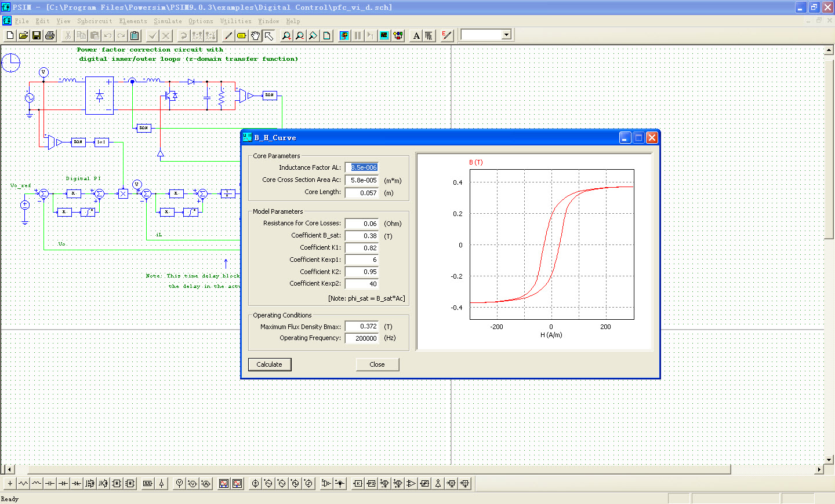Activate the hand pan tool
Viewport: 835px width, 504px height.
pyautogui.click(x=255, y=36)
